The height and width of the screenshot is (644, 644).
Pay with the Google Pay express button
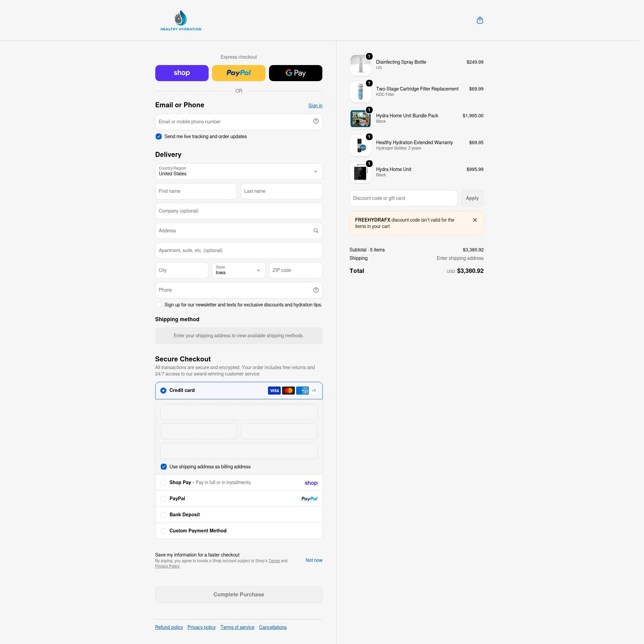[296, 73]
